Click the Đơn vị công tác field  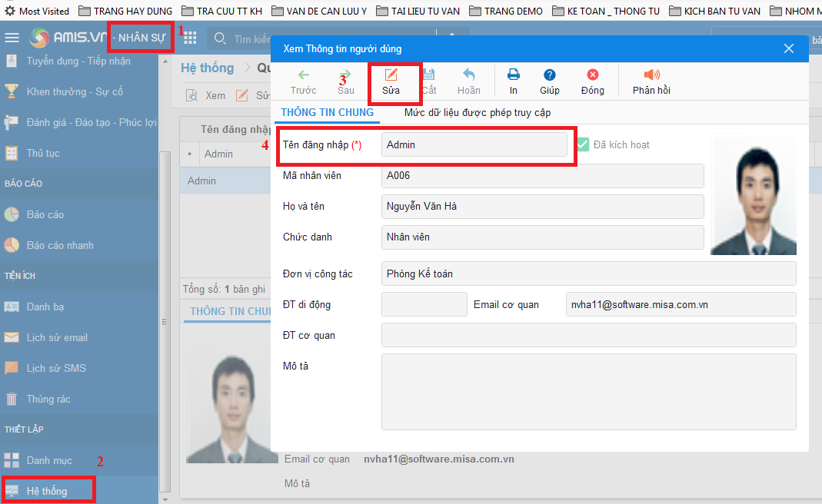[589, 274]
